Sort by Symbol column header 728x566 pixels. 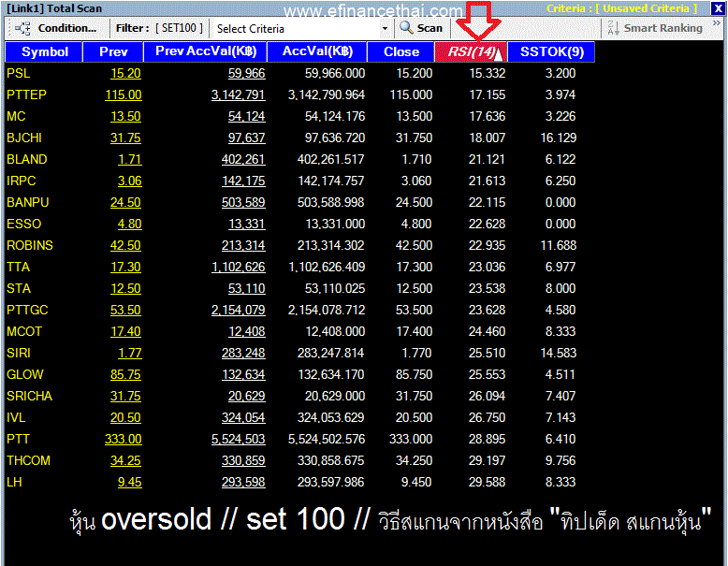click(x=44, y=51)
